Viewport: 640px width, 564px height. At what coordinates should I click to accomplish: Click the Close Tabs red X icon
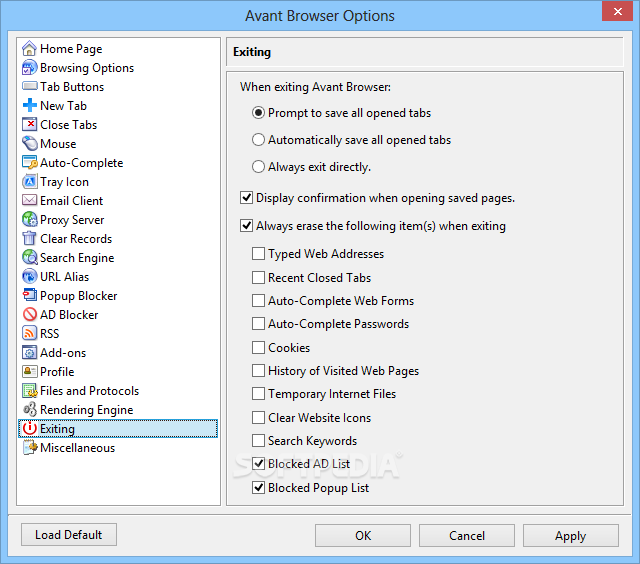29,124
